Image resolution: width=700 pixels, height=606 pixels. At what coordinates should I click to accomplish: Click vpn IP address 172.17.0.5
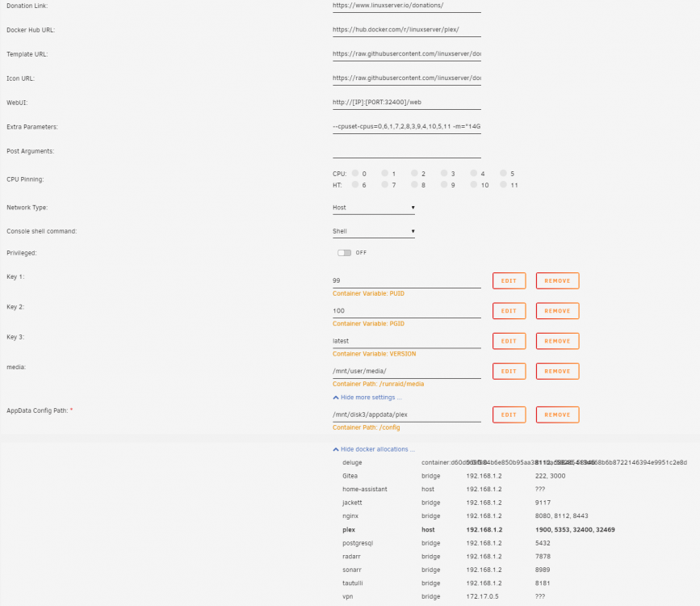click(483, 596)
